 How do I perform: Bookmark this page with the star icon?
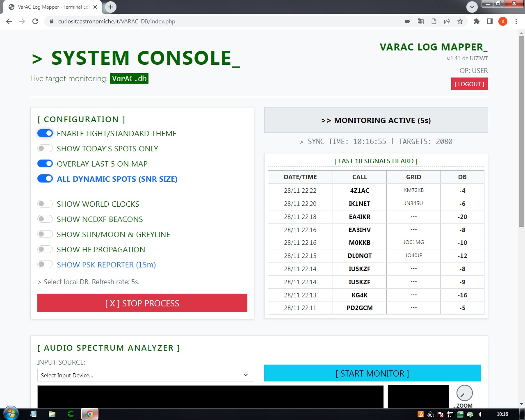(460, 21)
